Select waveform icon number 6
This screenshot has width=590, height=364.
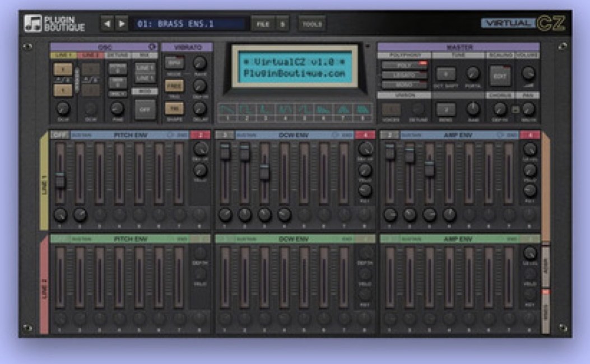323,112
